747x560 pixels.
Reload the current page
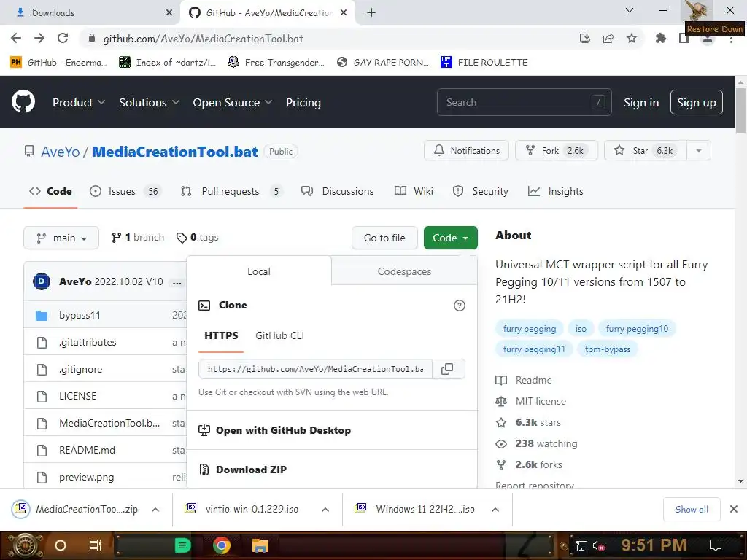[x=63, y=39]
